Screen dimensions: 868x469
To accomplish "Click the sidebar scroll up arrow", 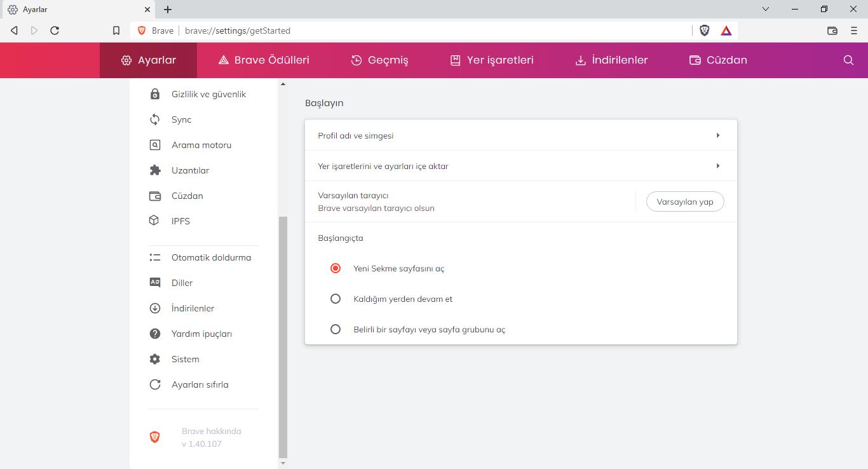I will point(283,84).
